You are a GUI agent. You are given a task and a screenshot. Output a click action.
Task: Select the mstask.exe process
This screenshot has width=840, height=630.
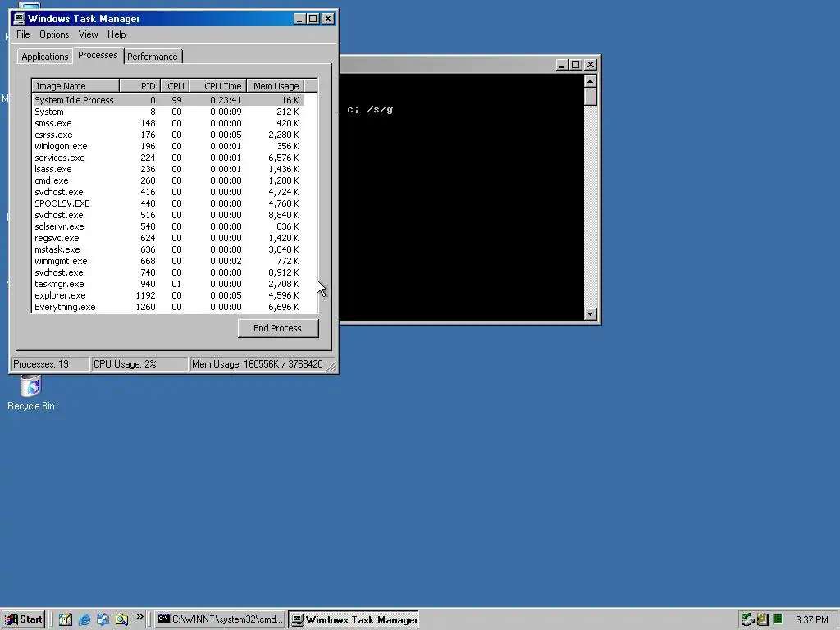(x=167, y=249)
